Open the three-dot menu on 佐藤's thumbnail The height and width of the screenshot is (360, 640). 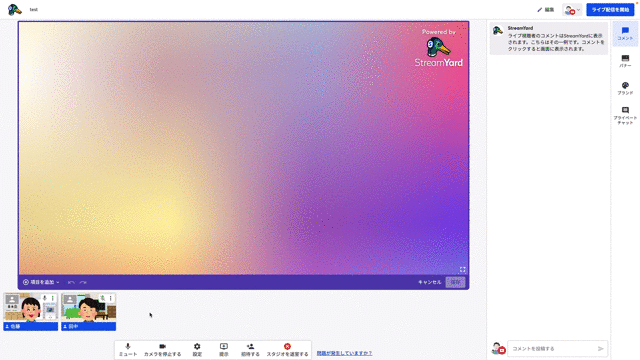pyautogui.click(x=52, y=298)
